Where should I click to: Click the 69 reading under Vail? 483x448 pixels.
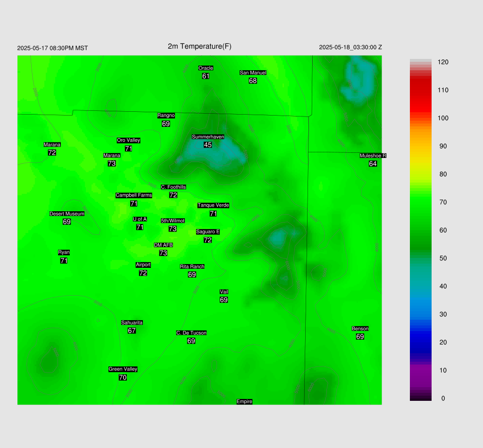click(x=224, y=300)
